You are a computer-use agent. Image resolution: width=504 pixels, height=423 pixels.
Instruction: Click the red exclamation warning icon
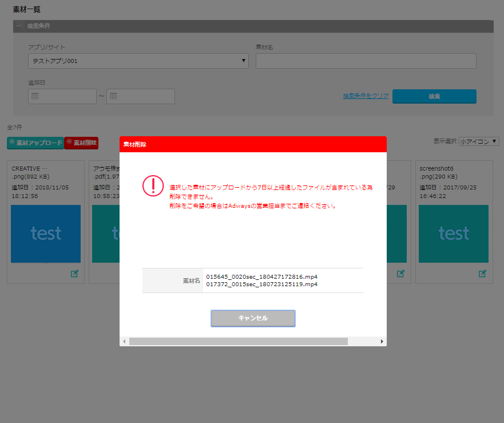pyautogui.click(x=153, y=185)
